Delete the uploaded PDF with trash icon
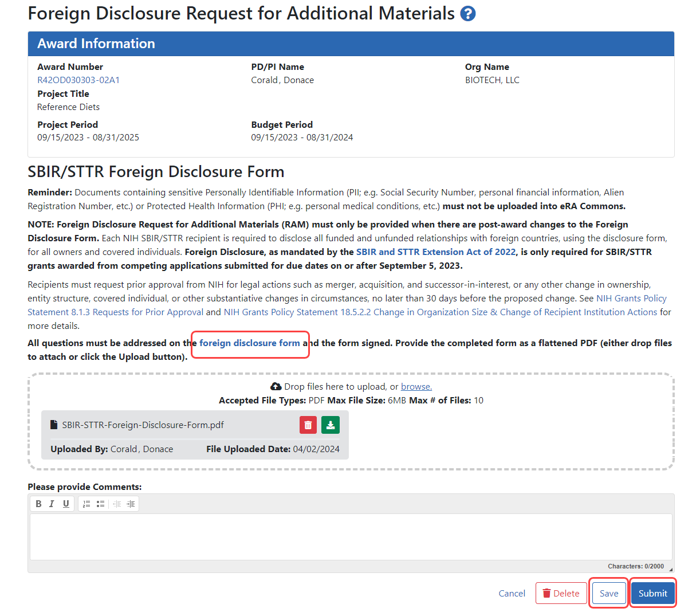 tap(308, 425)
